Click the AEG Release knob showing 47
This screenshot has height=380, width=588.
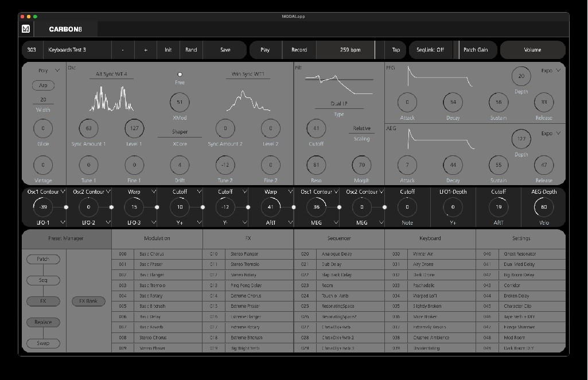(x=544, y=165)
